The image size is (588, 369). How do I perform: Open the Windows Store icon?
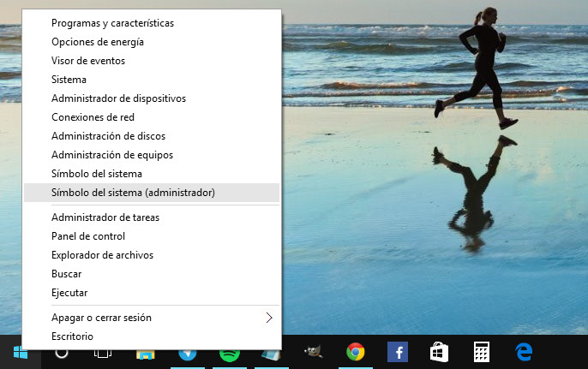pyautogui.click(x=439, y=352)
